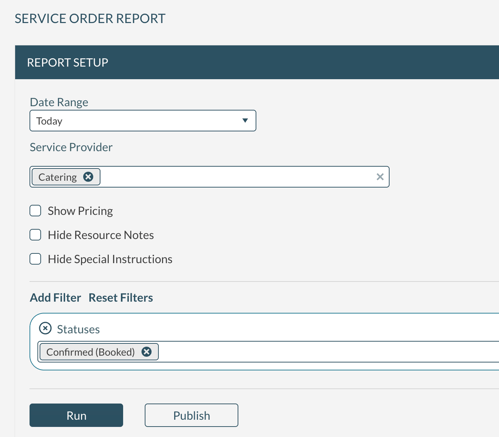The height and width of the screenshot is (437, 499).
Task: Select the Catering tag text
Action: (x=57, y=177)
